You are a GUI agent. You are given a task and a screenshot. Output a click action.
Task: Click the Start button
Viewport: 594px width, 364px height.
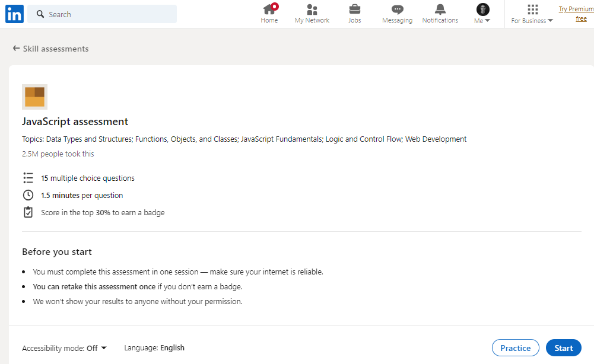[x=563, y=348]
